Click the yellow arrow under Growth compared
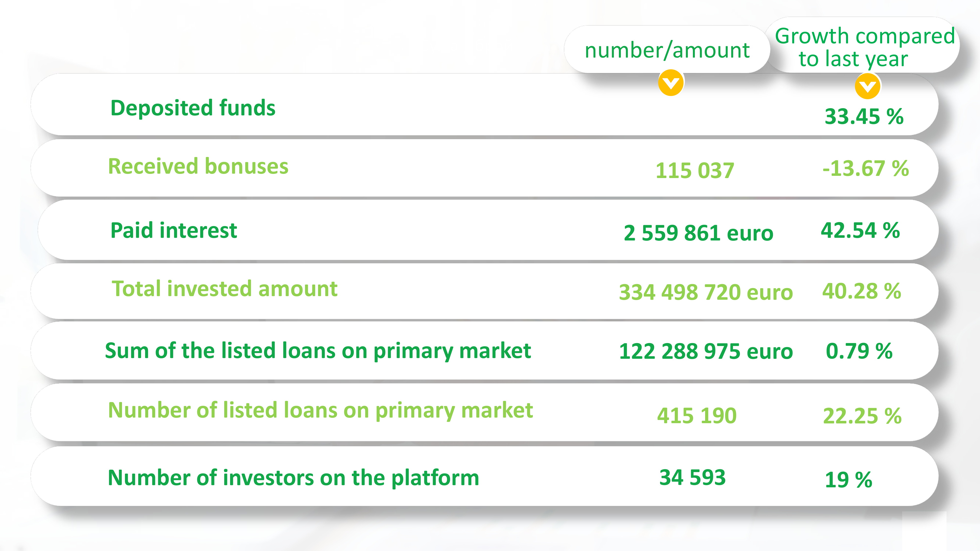 tap(867, 86)
